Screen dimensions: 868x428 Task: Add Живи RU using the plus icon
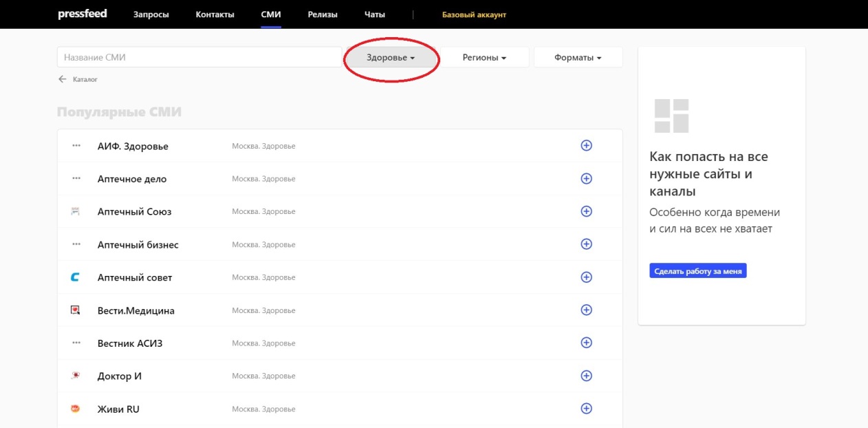[x=586, y=409]
